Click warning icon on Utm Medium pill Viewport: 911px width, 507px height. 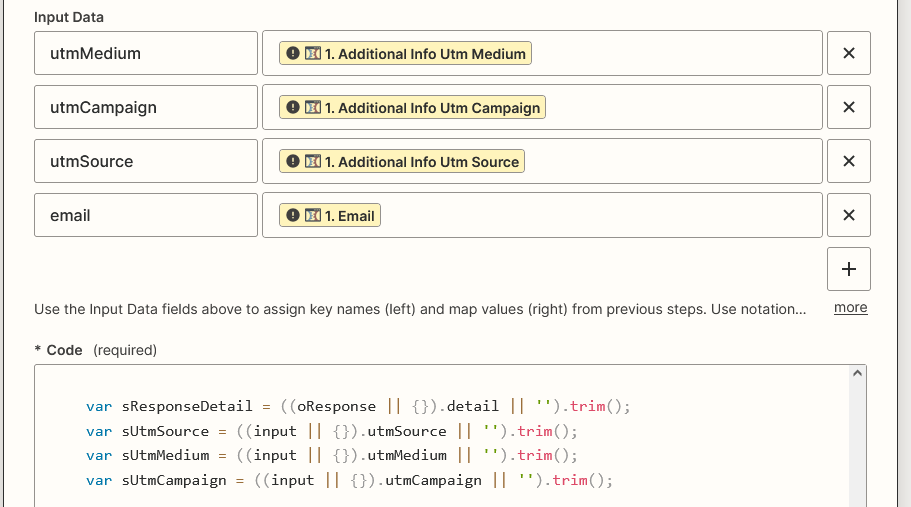293,53
